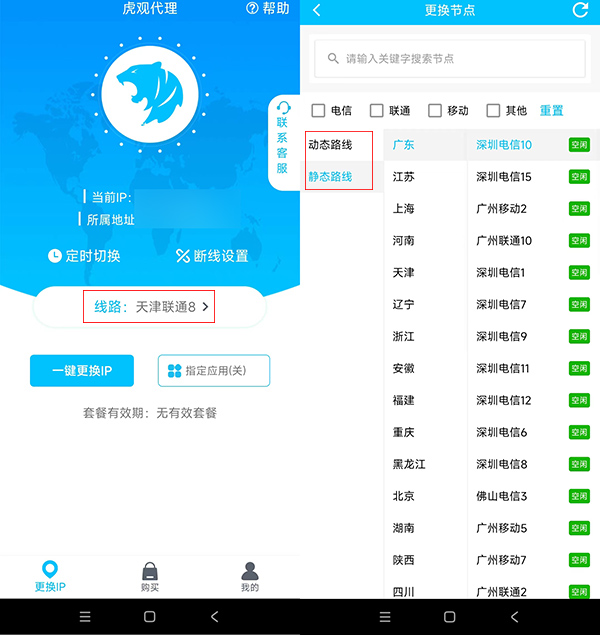600x635 pixels.
Task: Switch to the 购买 bottom tab
Action: point(150,577)
